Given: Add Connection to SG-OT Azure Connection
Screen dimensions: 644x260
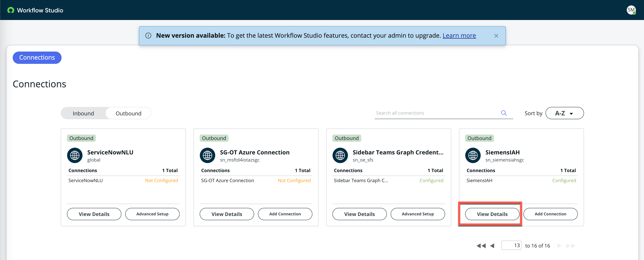Looking at the screenshot, I should tap(285, 214).
